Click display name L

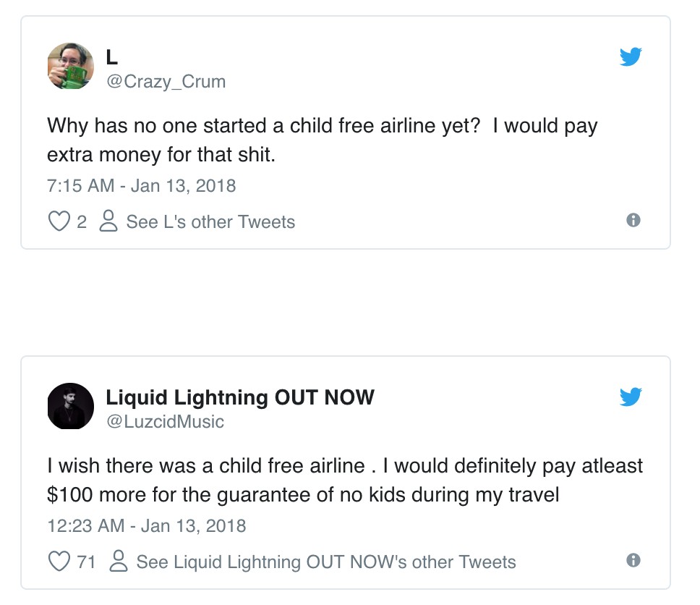[112, 57]
